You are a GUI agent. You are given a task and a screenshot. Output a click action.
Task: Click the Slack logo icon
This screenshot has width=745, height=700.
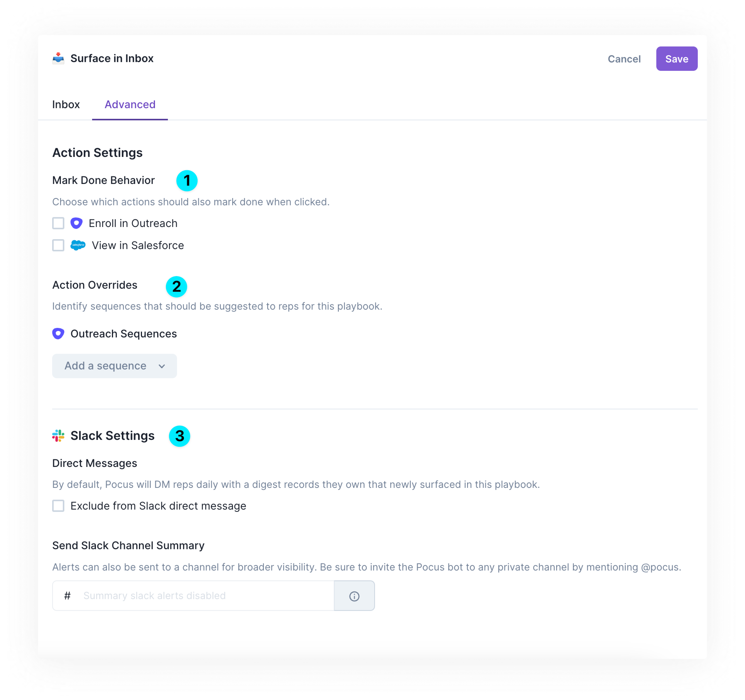click(58, 436)
